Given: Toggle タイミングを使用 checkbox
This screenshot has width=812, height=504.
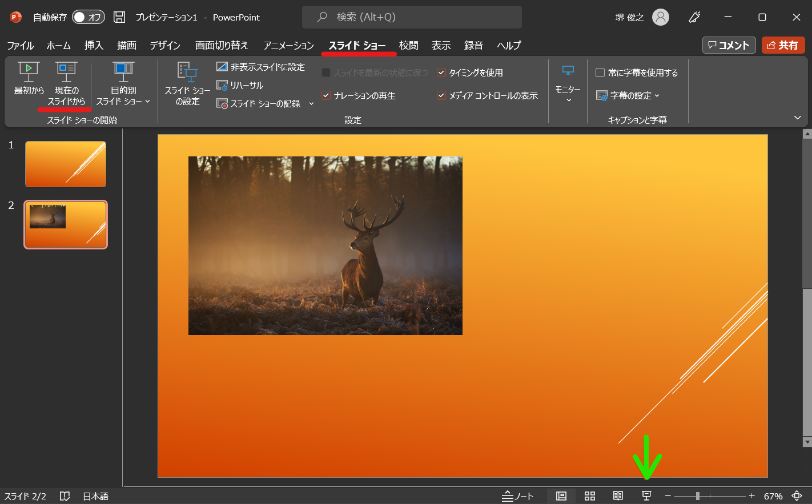Looking at the screenshot, I should [441, 72].
